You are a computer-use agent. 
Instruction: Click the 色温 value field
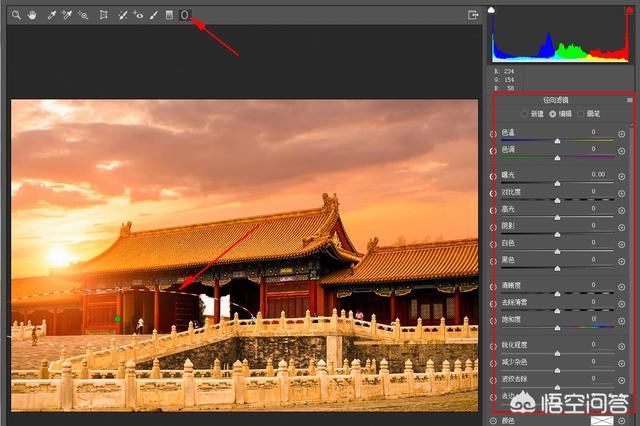tap(593, 132)
